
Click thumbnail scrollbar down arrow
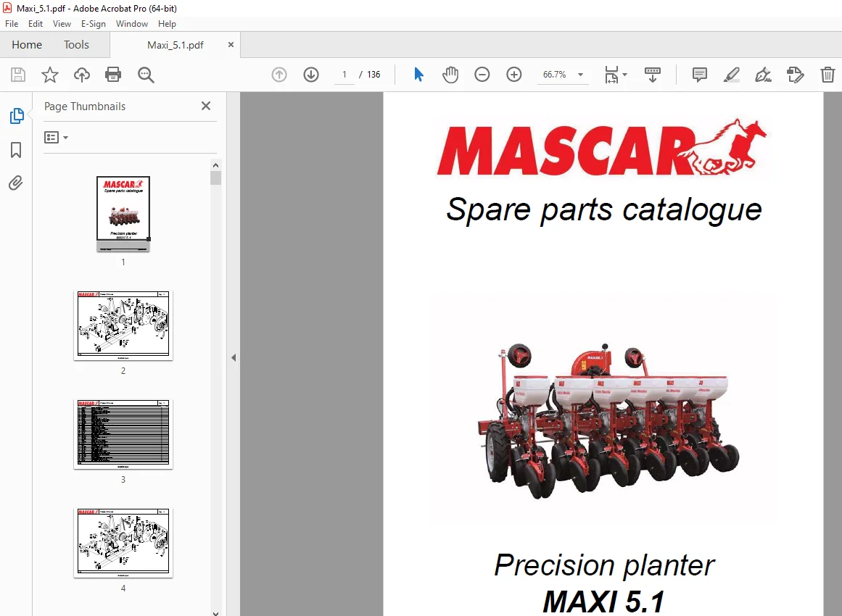pyautogui.click(x=216, y=613)
